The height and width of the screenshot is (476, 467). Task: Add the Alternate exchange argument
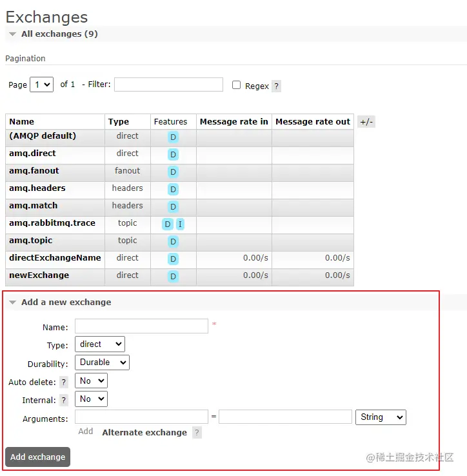[144, 432]
